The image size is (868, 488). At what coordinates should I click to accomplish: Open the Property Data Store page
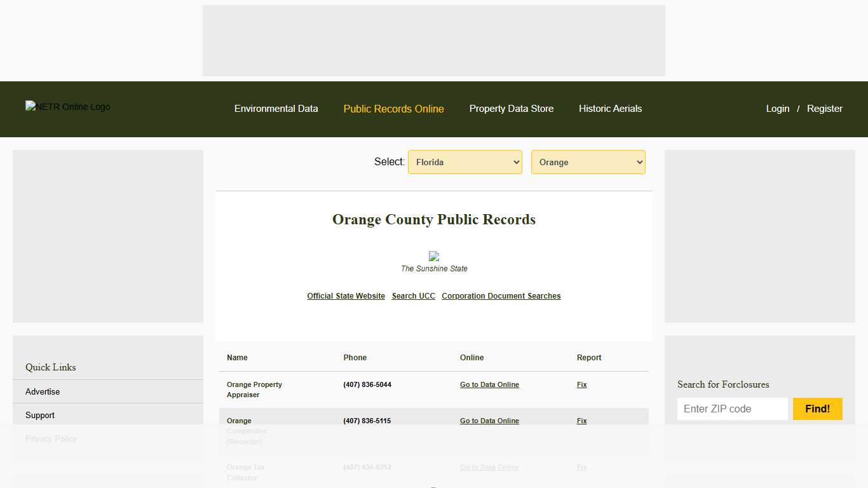[511, 109]
